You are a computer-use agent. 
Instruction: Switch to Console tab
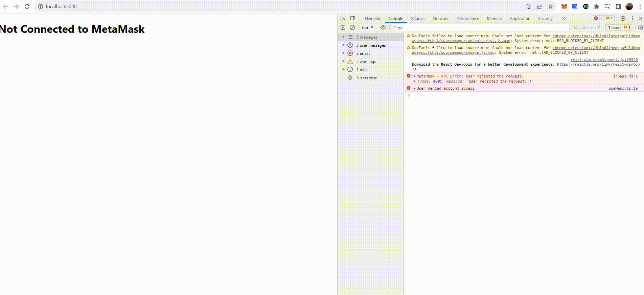tap(396, 19)
